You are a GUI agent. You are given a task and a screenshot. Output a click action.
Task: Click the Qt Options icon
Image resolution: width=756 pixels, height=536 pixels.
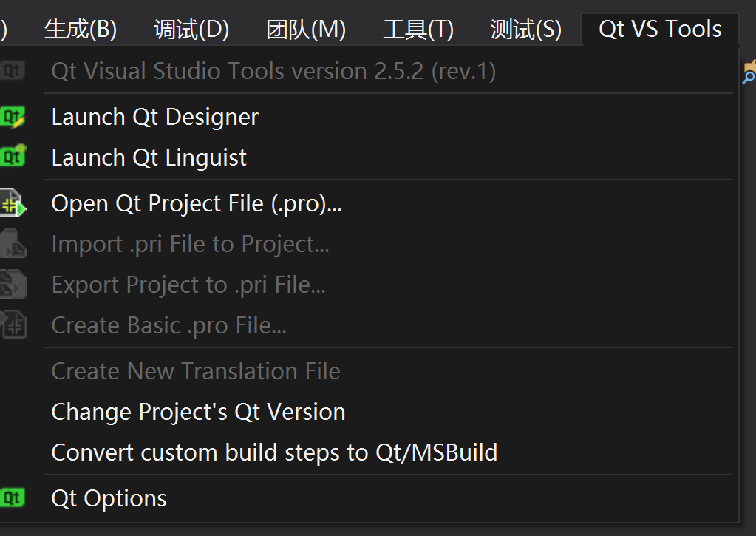[11, 498]
